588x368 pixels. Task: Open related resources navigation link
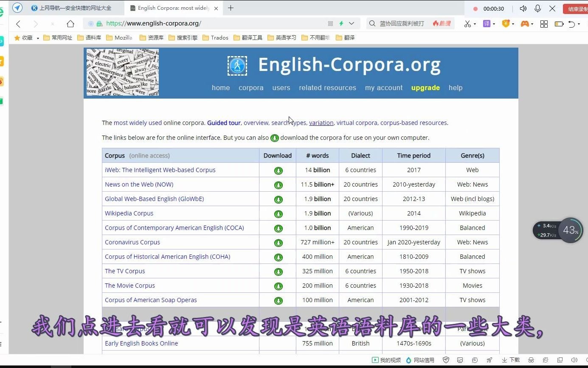pos(327,88)
